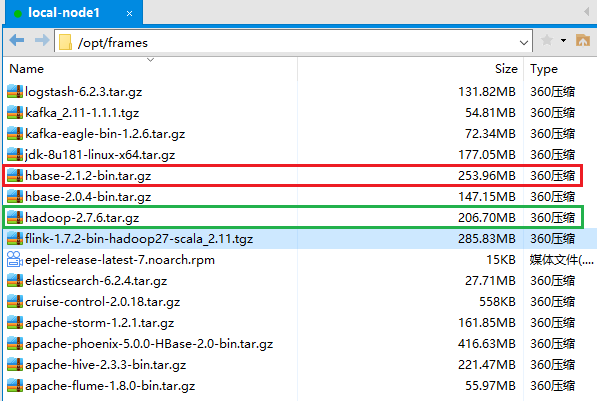Click the 558KB size value
This screenshot has width=597, height=401.
pos(497,302)
